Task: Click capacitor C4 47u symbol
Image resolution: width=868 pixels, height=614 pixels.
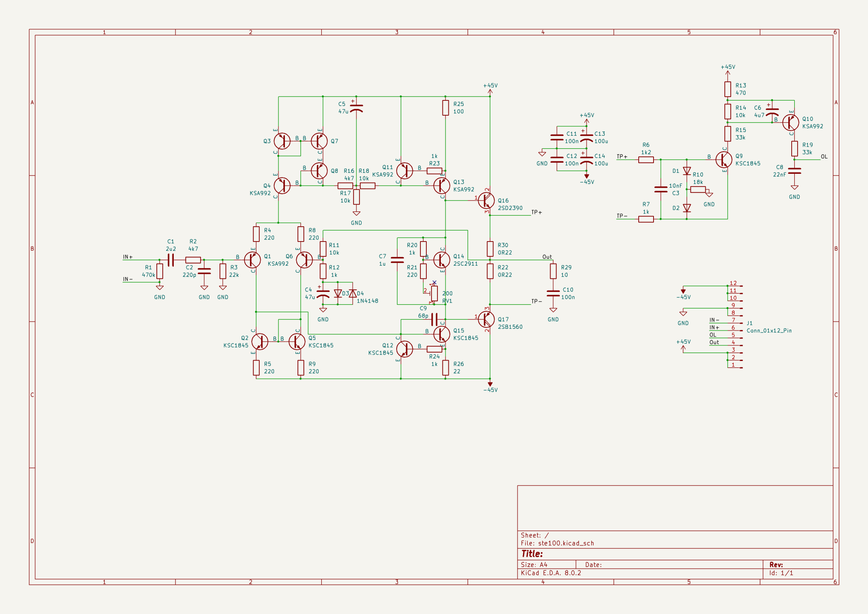Action: click(323, 293)
